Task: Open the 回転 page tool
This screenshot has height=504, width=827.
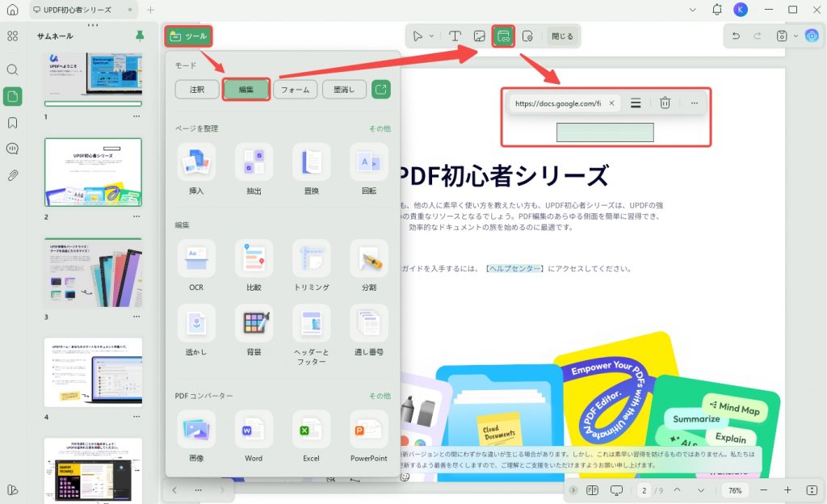Action: (368, 169)
